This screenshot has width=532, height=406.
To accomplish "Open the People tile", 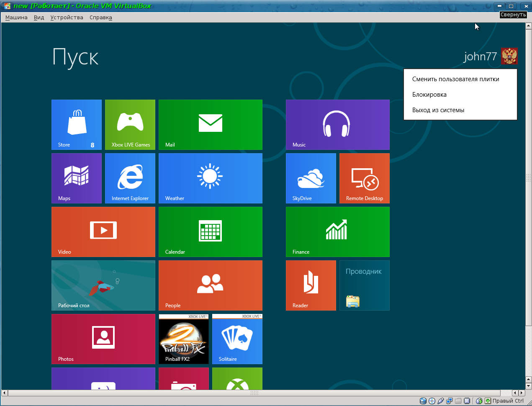I will pyautogui.click(x=211, y=285).
